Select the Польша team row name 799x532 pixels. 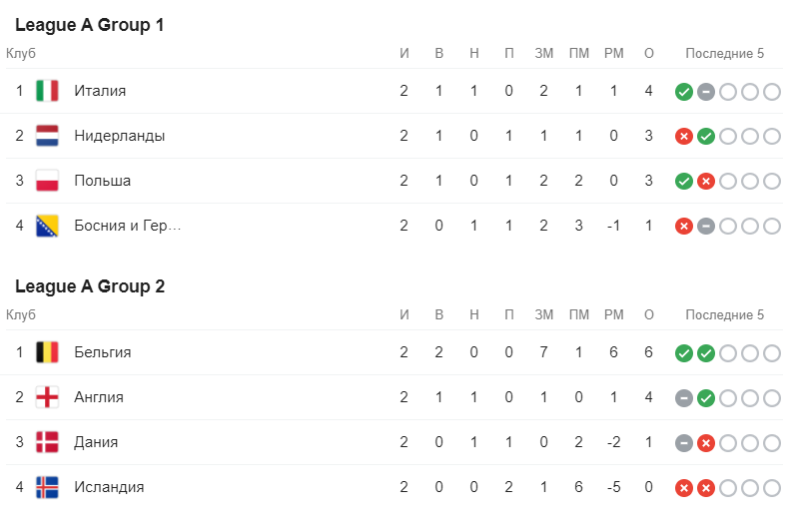click(103, 181)
